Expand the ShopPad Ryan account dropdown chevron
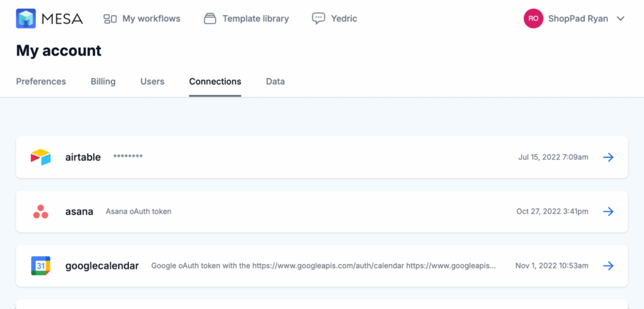This screenshot has height=309, width=644. [621, 19]
